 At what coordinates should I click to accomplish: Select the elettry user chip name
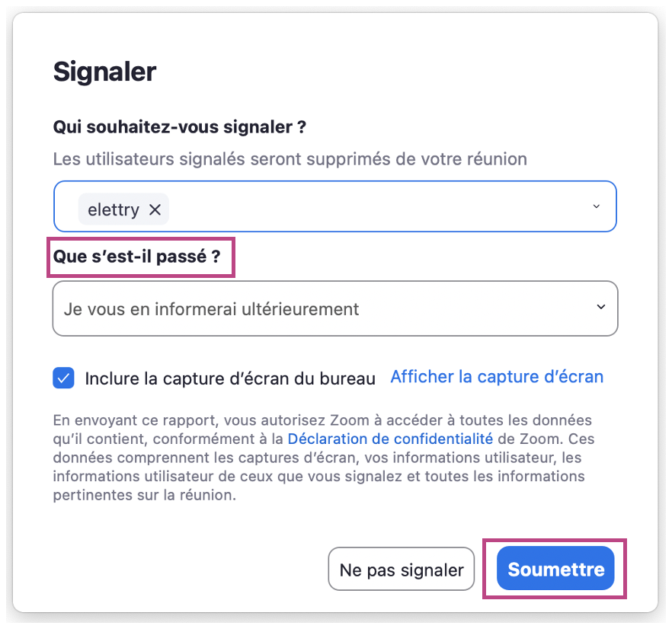tap(114, 209)
